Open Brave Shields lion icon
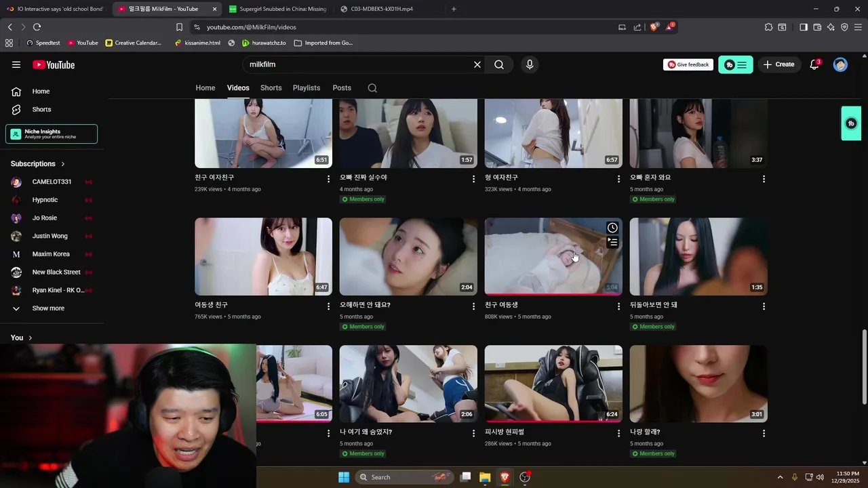The height and width of the screenshot is (488, 868). coord(654,27)
